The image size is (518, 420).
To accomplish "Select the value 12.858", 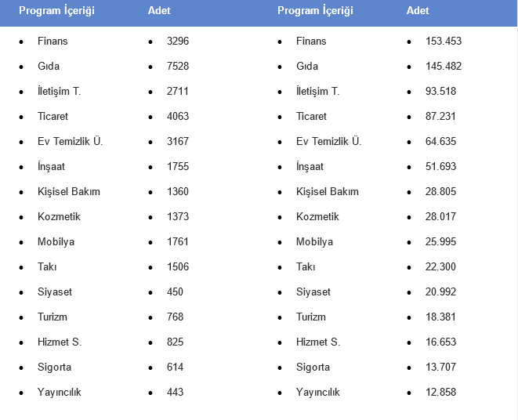I will click(440, 392).
